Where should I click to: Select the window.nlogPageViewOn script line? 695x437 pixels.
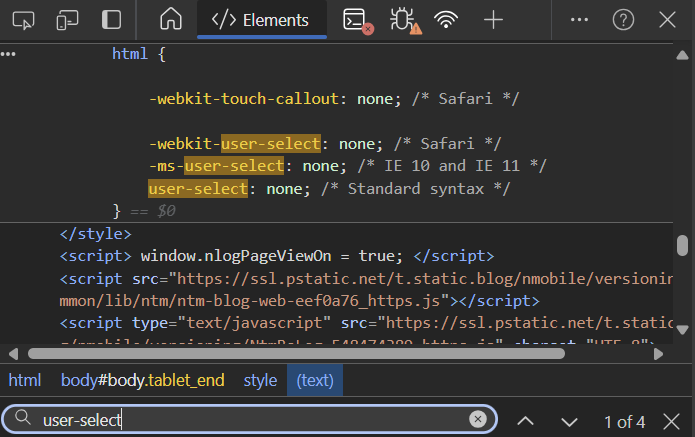pos(277,256)
